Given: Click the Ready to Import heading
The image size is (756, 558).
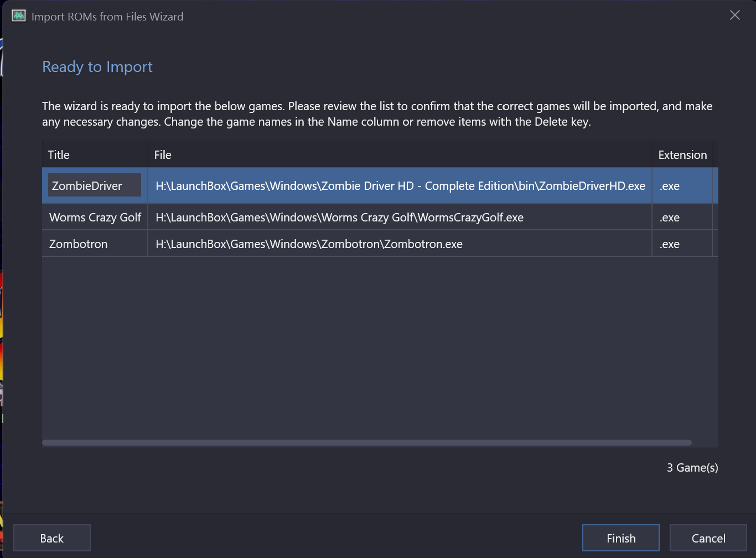Looking at the screenshot, I should [97, 67].
